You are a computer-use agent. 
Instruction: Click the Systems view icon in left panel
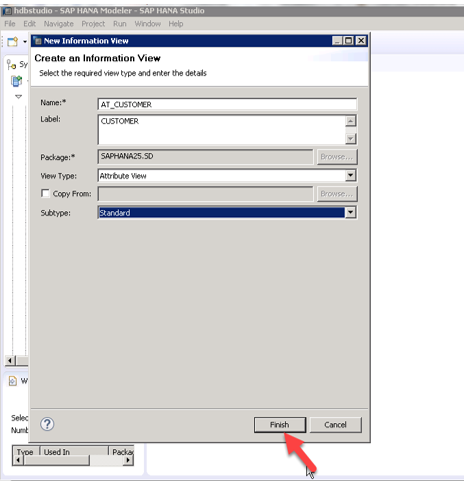click(11, 64)
